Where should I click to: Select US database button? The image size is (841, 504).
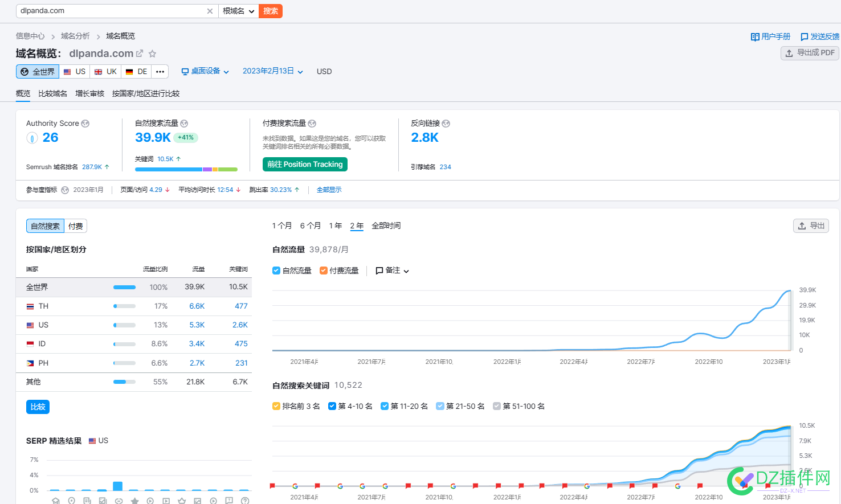[75, 72]
